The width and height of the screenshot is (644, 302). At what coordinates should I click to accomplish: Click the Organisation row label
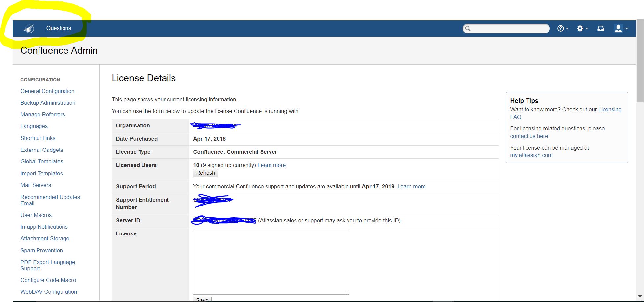click(133, 125)
